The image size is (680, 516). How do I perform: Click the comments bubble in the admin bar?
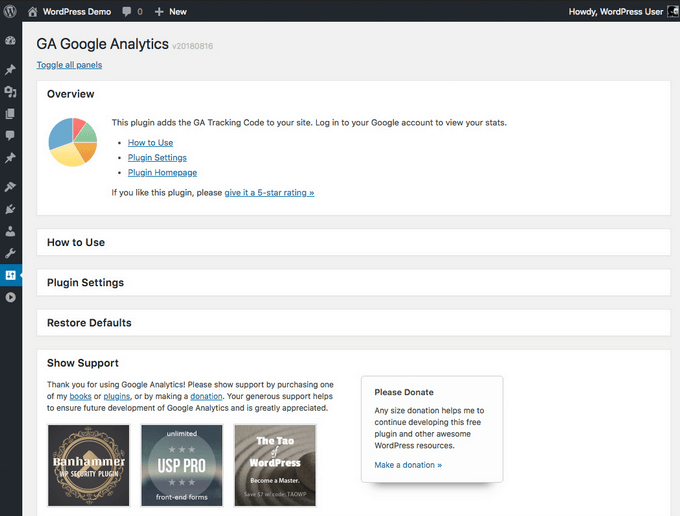tap(131, 11)
